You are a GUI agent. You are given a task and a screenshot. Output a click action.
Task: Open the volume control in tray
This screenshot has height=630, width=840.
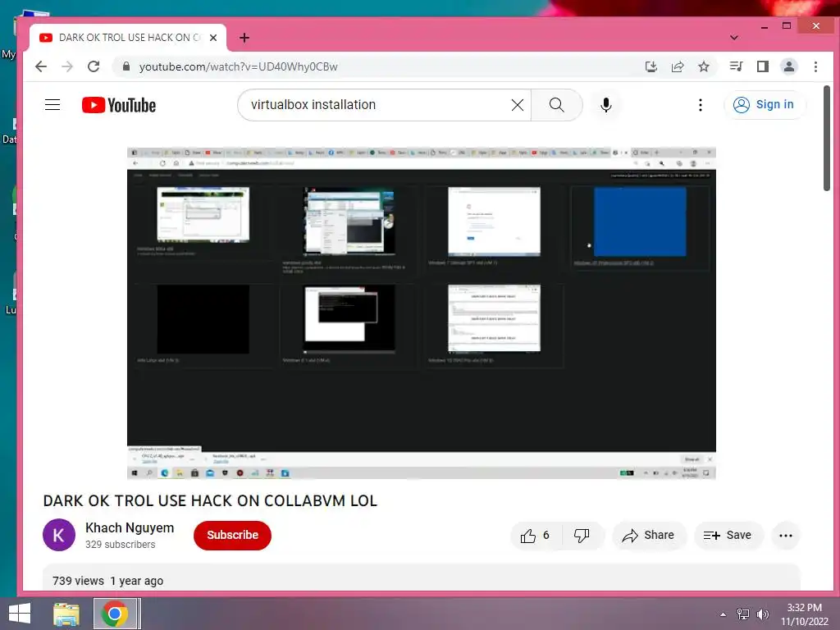pos(762,614)
